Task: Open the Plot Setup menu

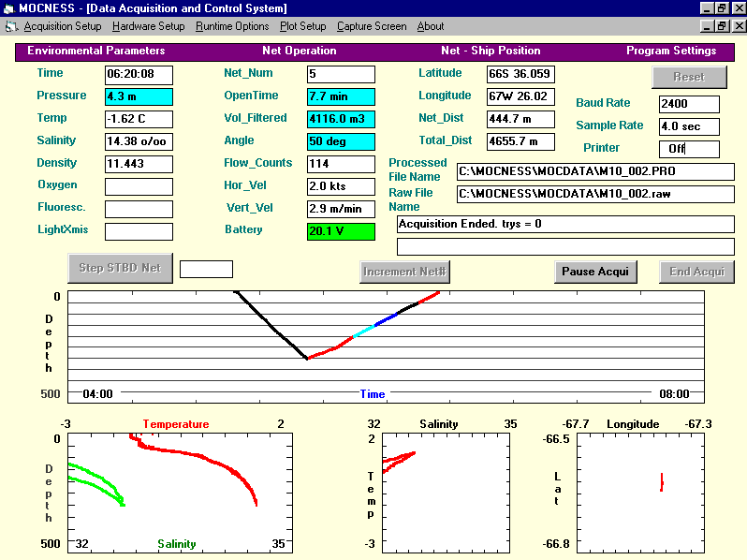Action: 303,26
